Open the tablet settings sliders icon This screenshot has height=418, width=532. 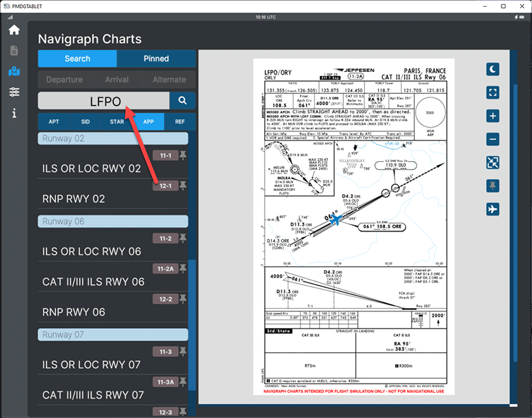pyautogui.click(x=14, y=92)
